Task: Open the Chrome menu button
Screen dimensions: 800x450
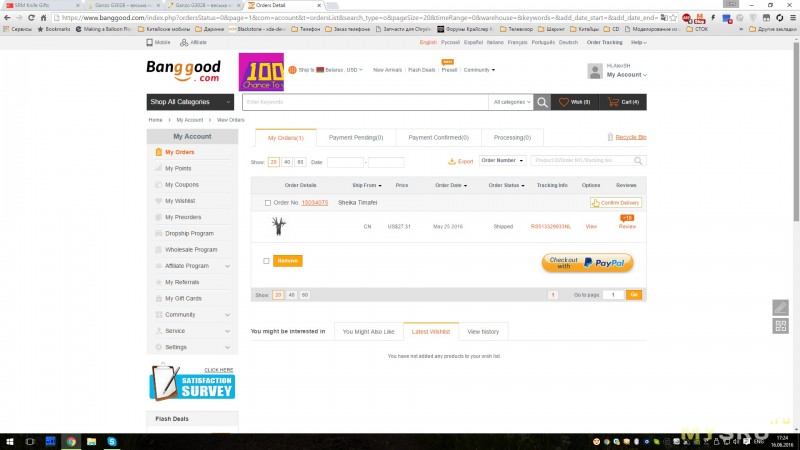Action: pos(793,17)
